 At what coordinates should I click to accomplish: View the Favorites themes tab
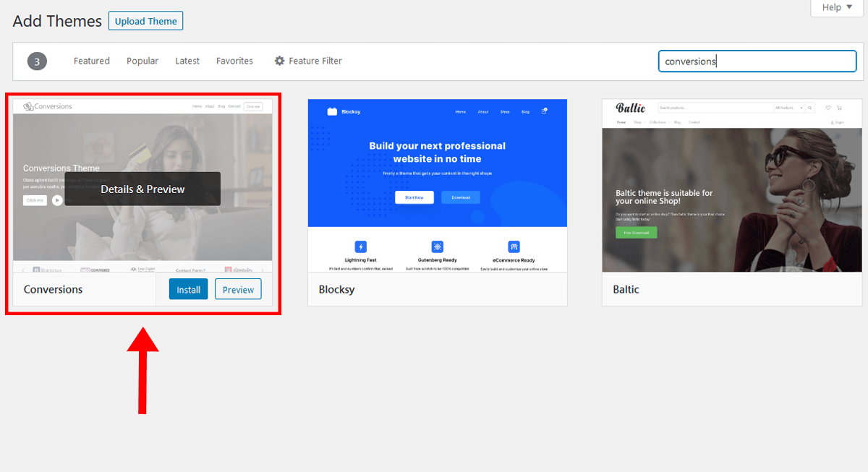pos(234,61)
